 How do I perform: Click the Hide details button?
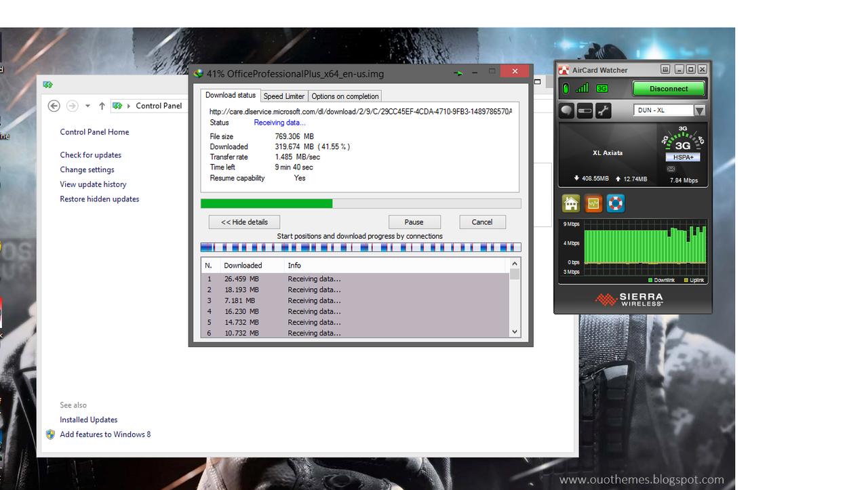point(244,222)
